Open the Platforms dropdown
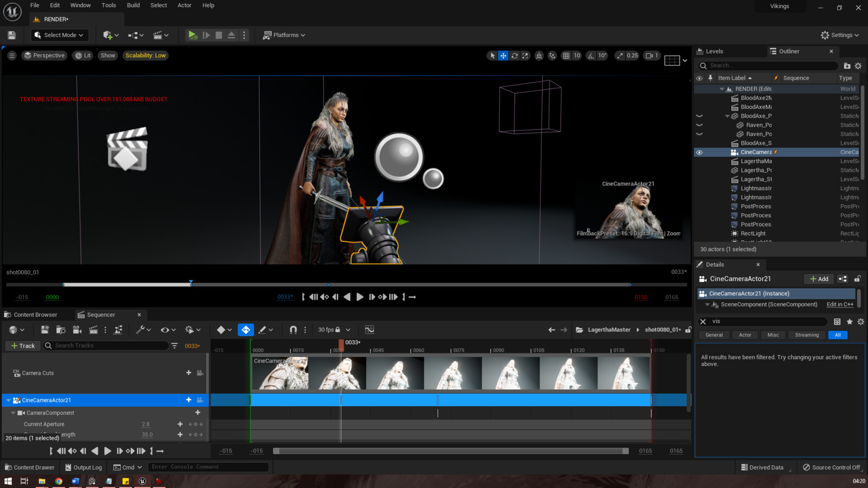The width and height of the screenshot is (868, 488). (x=284, y=35)
